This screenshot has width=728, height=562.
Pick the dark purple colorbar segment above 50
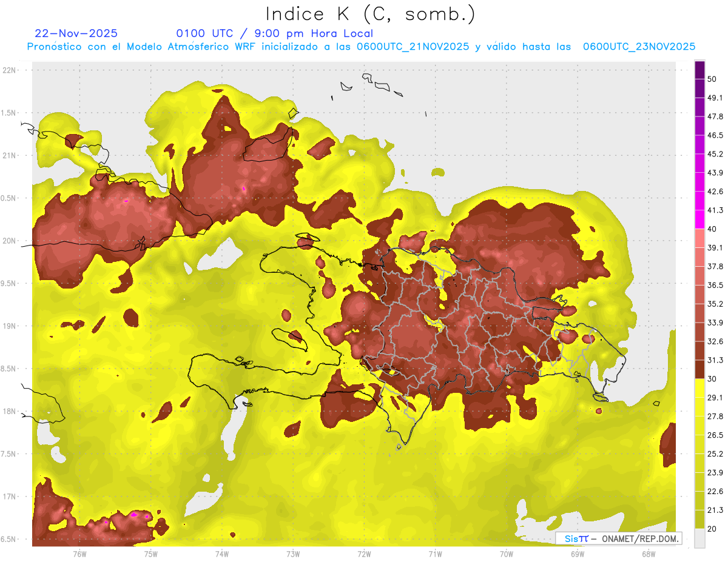pyautogui.click(x=699, y=70)
